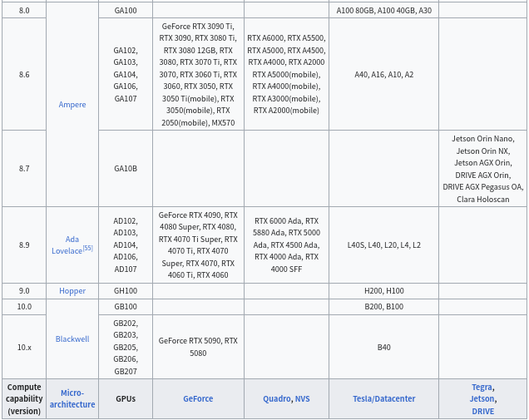Follow the NVS footer header link
529x420 pixels.
(x=302, y=398)
